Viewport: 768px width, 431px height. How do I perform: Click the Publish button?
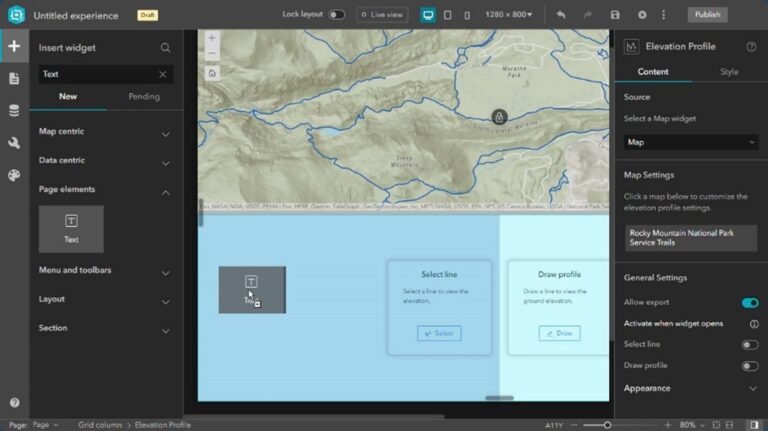pos(707,15)
